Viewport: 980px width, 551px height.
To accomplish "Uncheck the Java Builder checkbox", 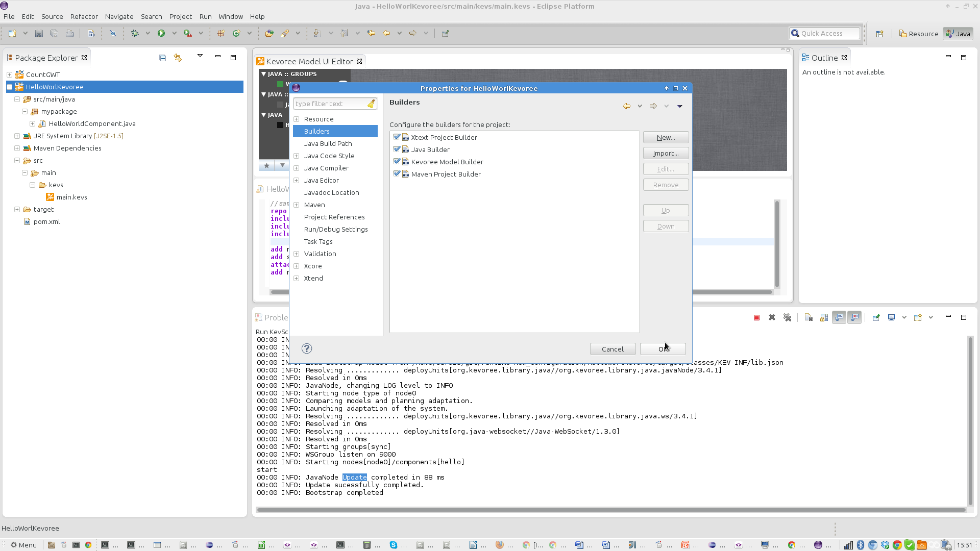I will 397,149.
